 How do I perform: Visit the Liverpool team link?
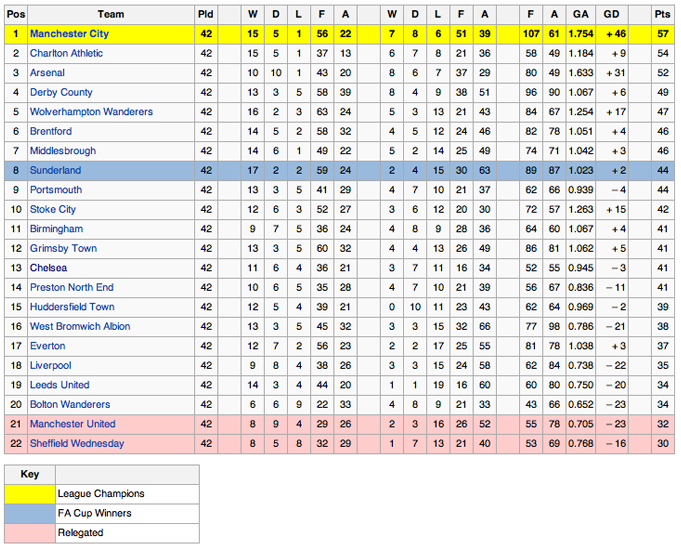tap(50, 365)
